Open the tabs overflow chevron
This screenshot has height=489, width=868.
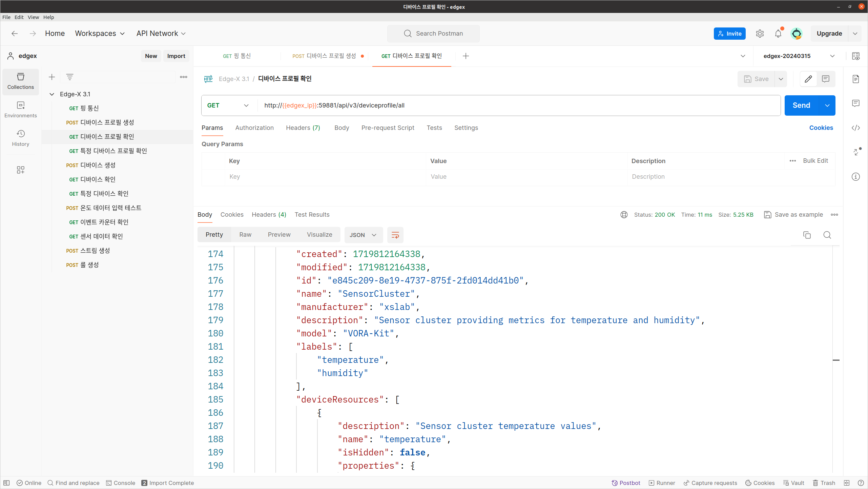click(x=743, y=56)
